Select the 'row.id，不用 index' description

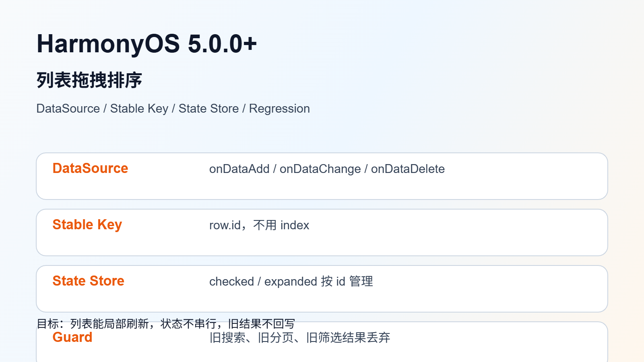259,225
